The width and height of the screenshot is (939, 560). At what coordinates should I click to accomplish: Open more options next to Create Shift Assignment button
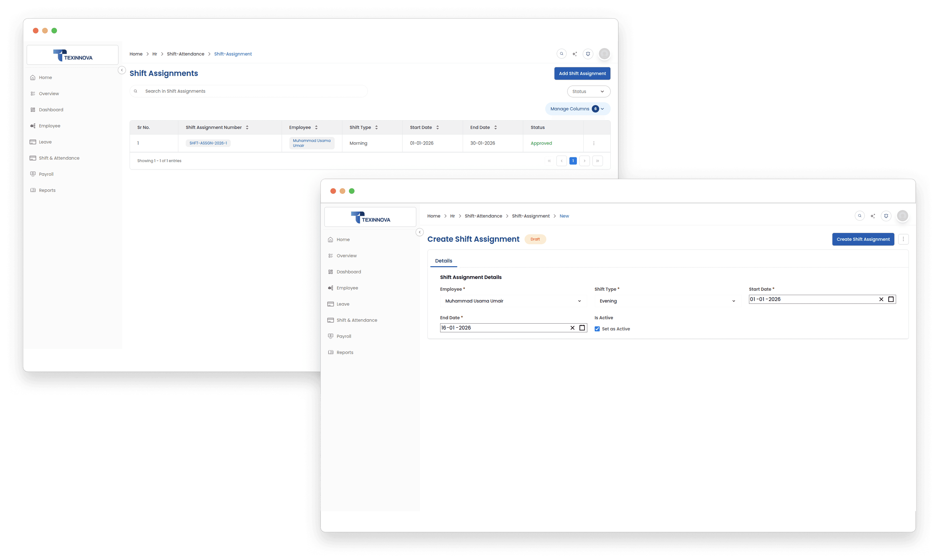[903, 239]
